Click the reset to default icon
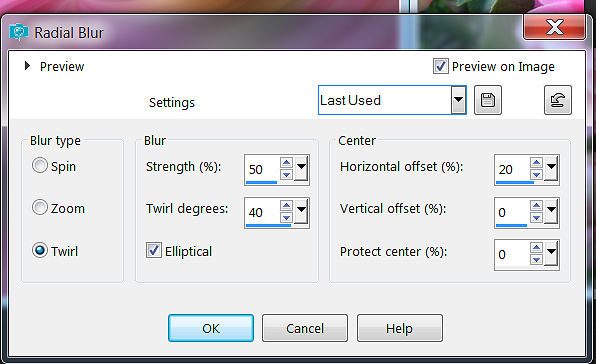The image size is (596, 364). tap(558, 100)
